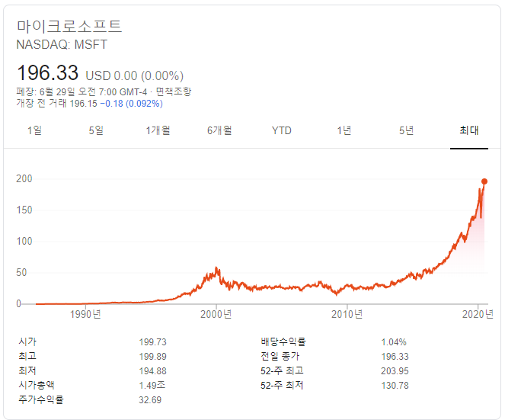505x420 pixels.
Task: Click the 배당수익률 value 1.04%
Action: tap(394, 342)
